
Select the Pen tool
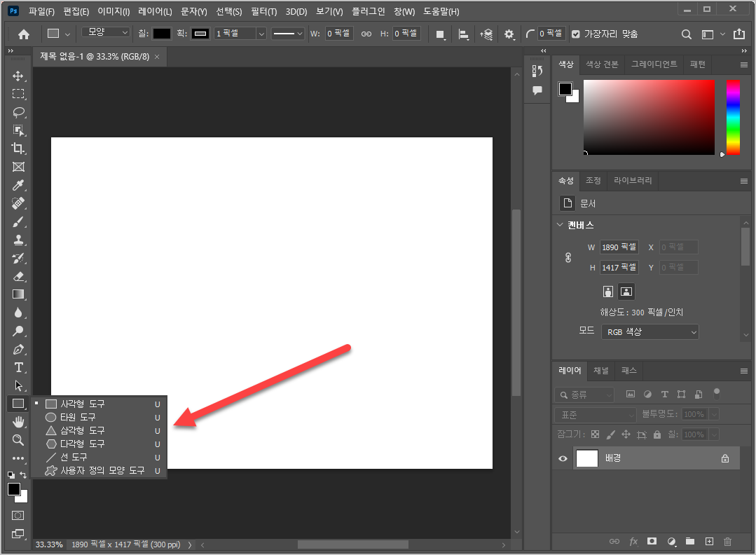[18, 349]
